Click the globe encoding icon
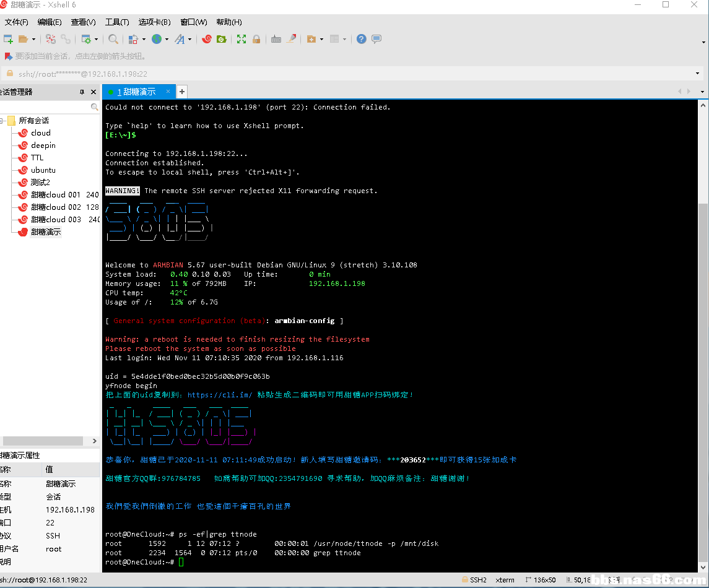Screen dimensions: 709x588 point(157,39)
